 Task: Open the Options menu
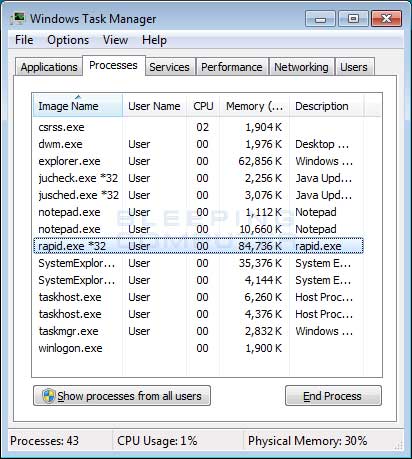pyautogui.click(x=68, y=40)
